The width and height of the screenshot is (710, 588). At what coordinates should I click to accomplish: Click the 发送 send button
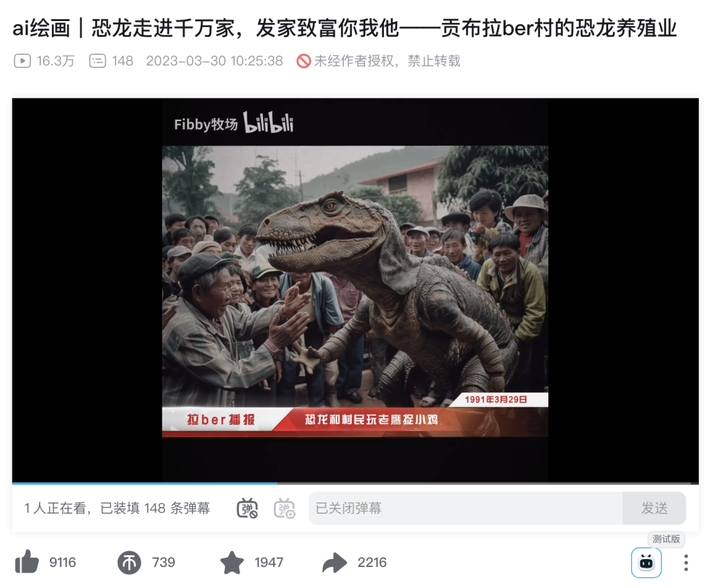tap(654, 508)
